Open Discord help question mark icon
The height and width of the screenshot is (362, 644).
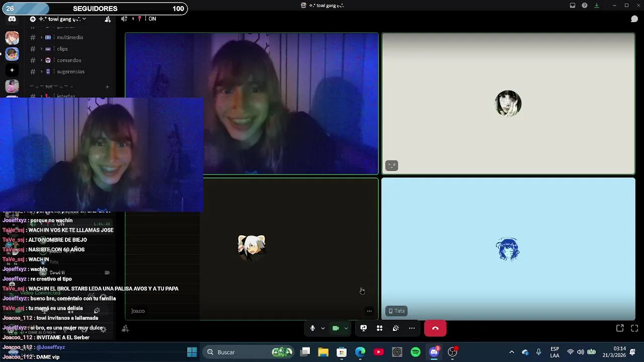[585, 6]
